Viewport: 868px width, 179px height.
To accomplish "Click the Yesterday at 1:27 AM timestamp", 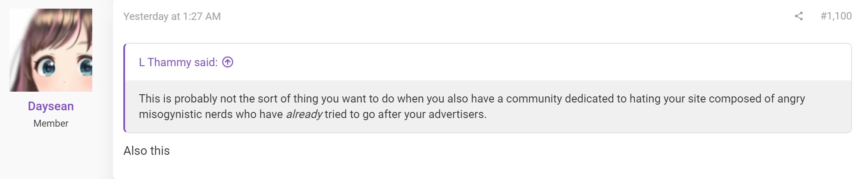I will point(172,16).
